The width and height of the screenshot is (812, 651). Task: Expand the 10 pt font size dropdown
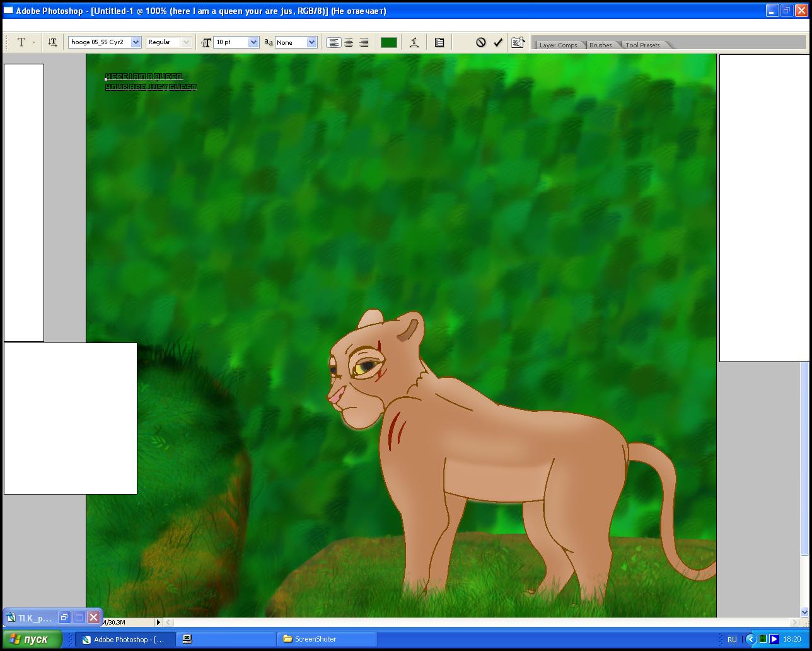tap(253, 42)
